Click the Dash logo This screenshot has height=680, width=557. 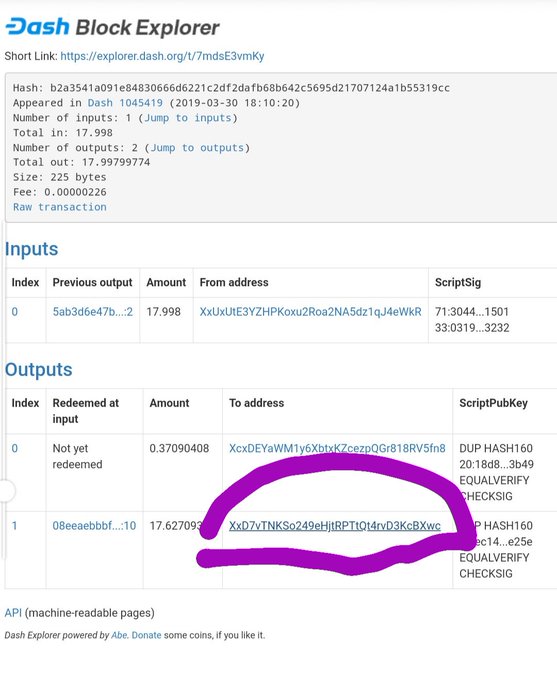tap(37, 27)
